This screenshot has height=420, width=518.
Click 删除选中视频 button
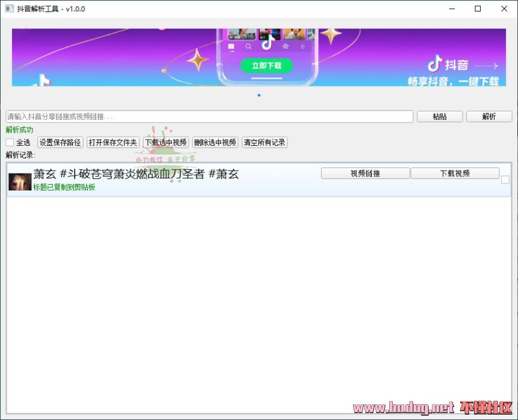point(216,142)
